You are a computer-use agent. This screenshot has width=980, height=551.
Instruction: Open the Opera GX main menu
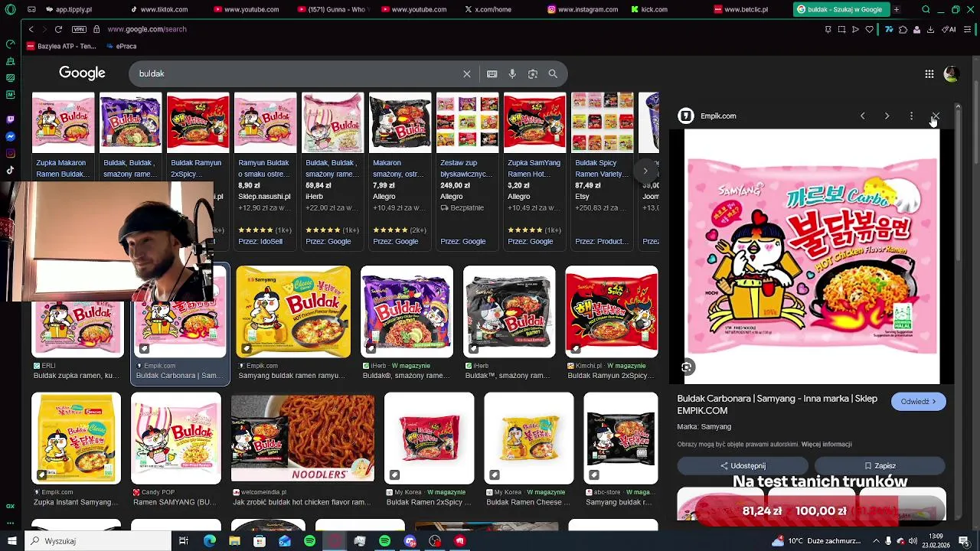10,9
